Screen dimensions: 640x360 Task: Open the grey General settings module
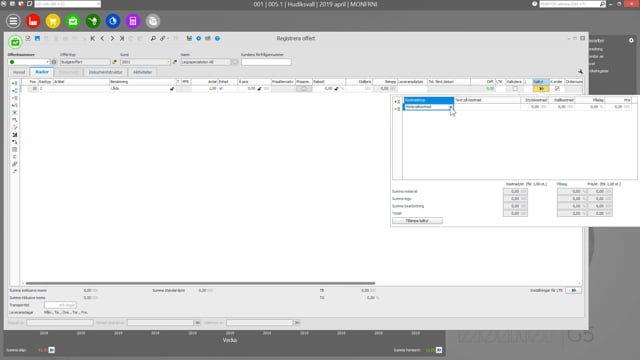coord(153,21)
